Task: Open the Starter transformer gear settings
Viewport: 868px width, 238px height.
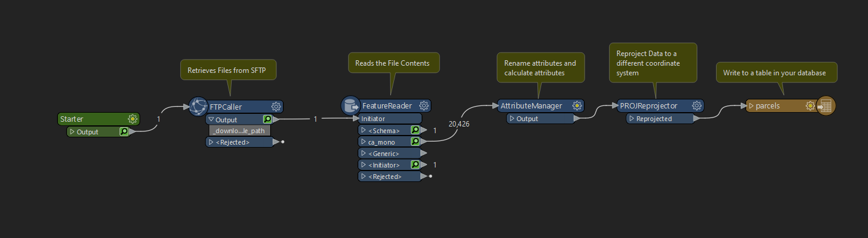Action: click(133, 119)
